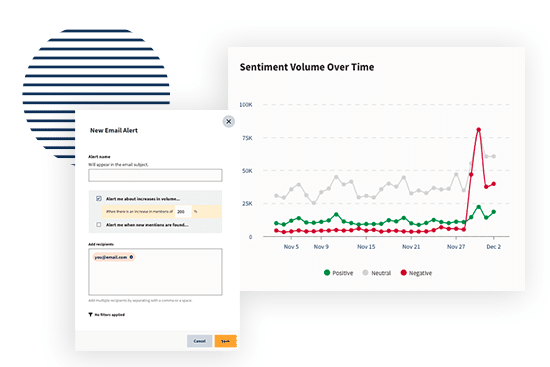Click the Cancel button
The width and height of the screenshot is (550, 367).
click(x=200, y=341)
